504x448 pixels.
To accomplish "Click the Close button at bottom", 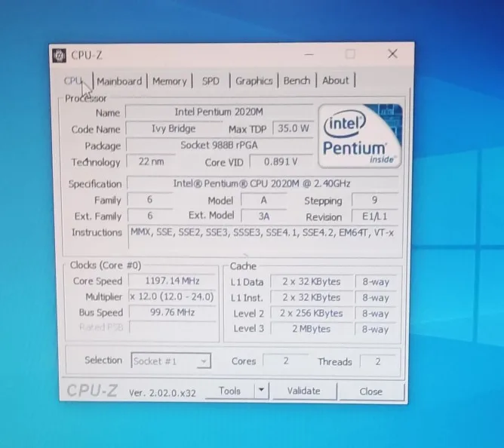I will (x=371, y=391).
